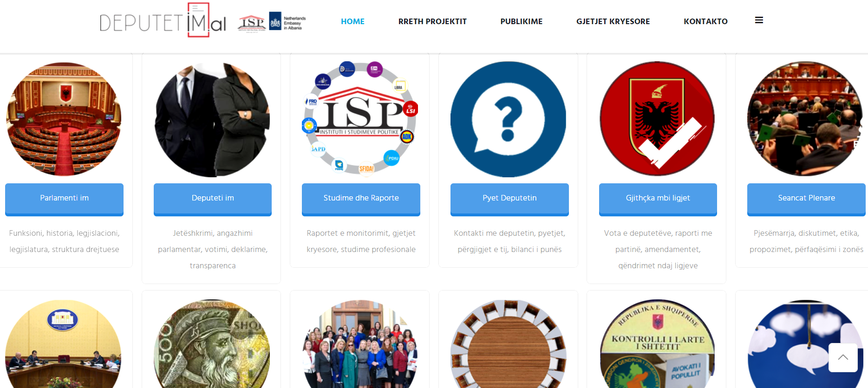Click the Pyet Deputetin button
Image resolution: width=868 pixels, height=388 pixels.
tap(509, 199)
